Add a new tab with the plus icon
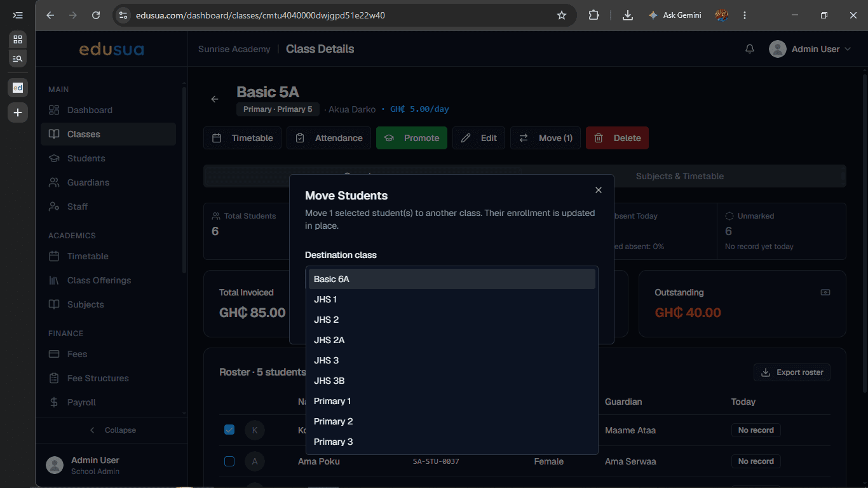This screenshot has width=868, height=488. 18,112
